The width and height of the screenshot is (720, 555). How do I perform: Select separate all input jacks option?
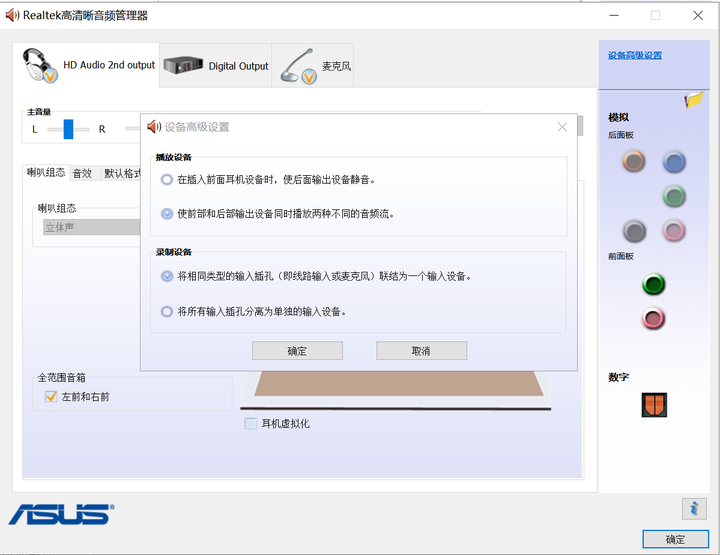[167, 312]
